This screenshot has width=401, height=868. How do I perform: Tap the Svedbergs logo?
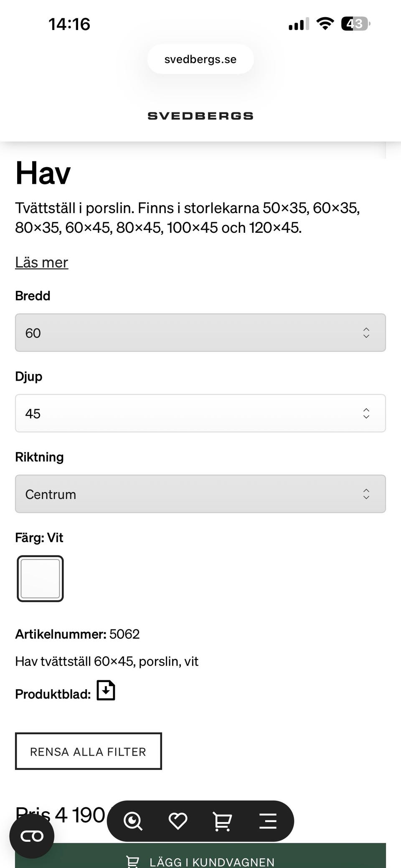pos(200,116)
